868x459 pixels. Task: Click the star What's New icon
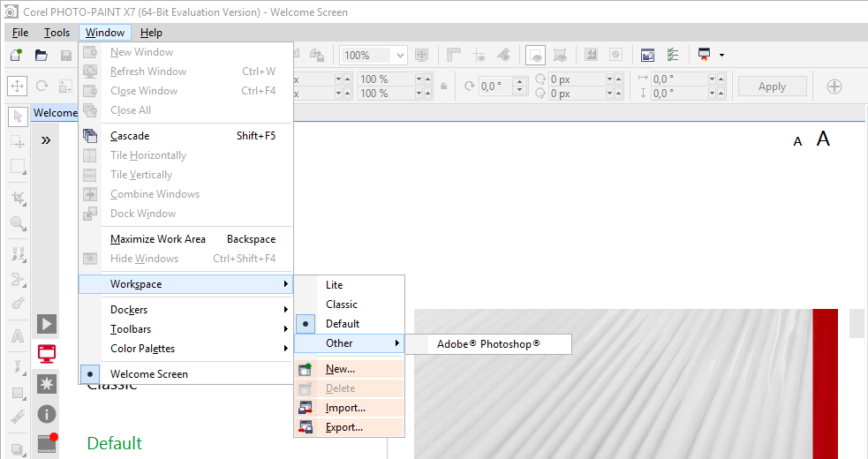pyautogui.click(x=47, y=384)
